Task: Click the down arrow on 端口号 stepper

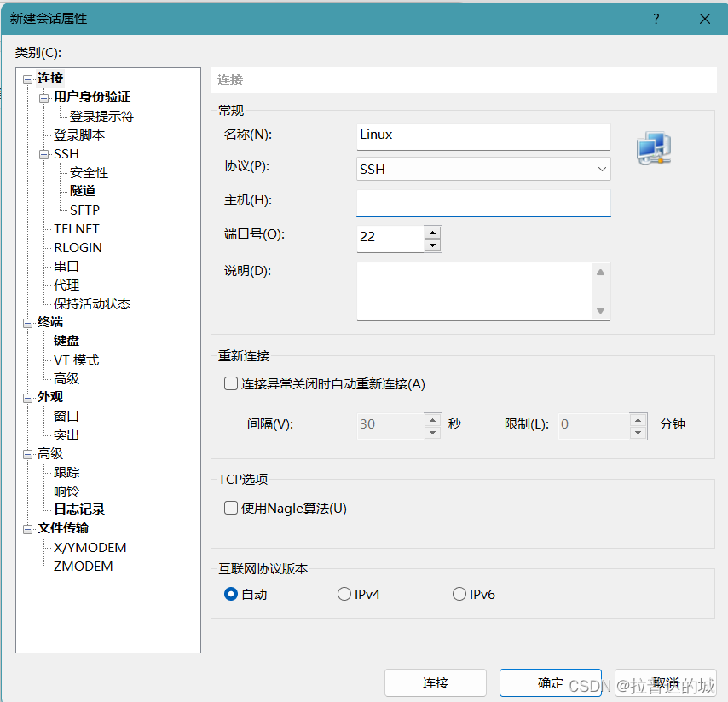Action: point(432,244)
